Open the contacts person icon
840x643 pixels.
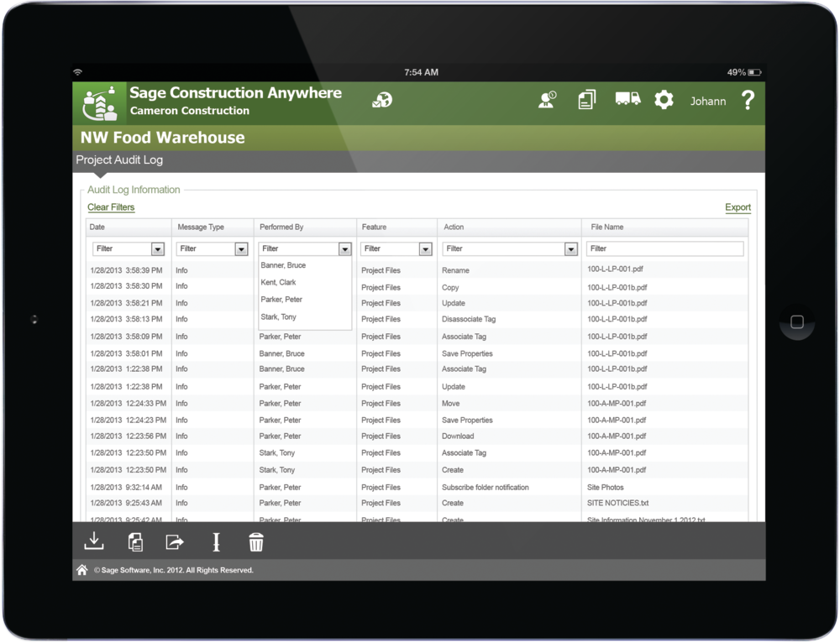[x=547, y=100]
